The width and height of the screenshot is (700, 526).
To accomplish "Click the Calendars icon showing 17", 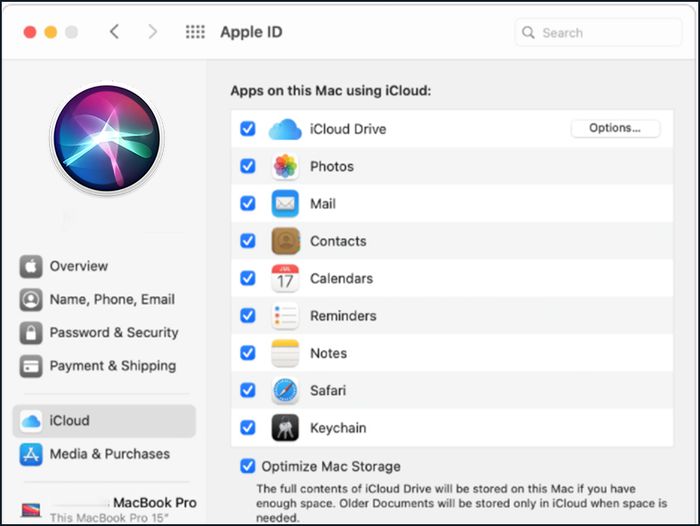I will [285, 279].
